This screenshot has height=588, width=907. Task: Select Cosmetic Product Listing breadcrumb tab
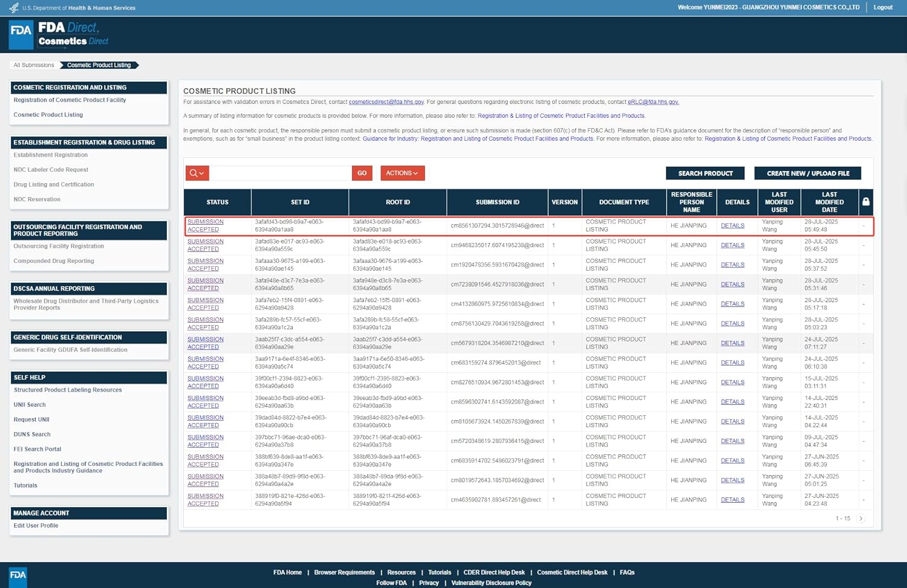pyautogui.click(x=99, y=65)
